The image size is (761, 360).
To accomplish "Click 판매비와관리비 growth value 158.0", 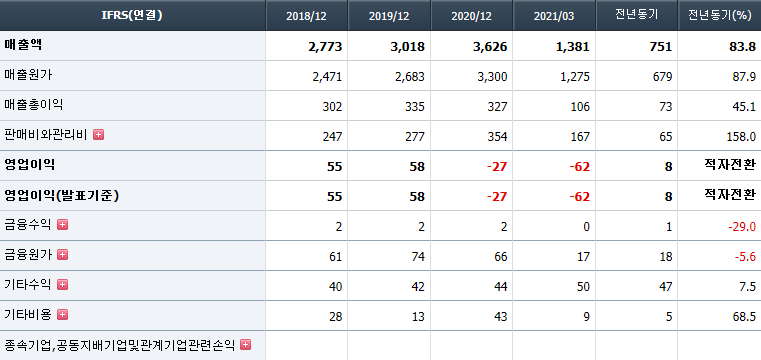I will [x=742, y=137].
